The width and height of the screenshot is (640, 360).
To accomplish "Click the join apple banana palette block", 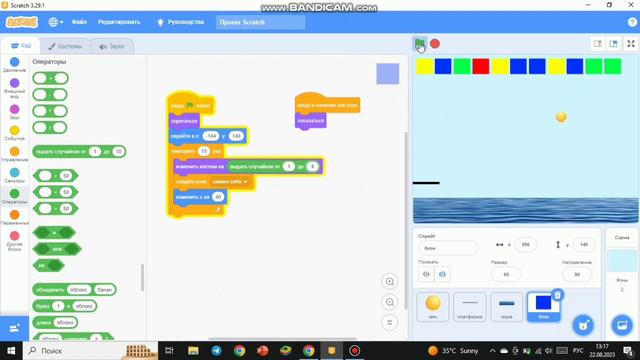I will coord(74,289).
